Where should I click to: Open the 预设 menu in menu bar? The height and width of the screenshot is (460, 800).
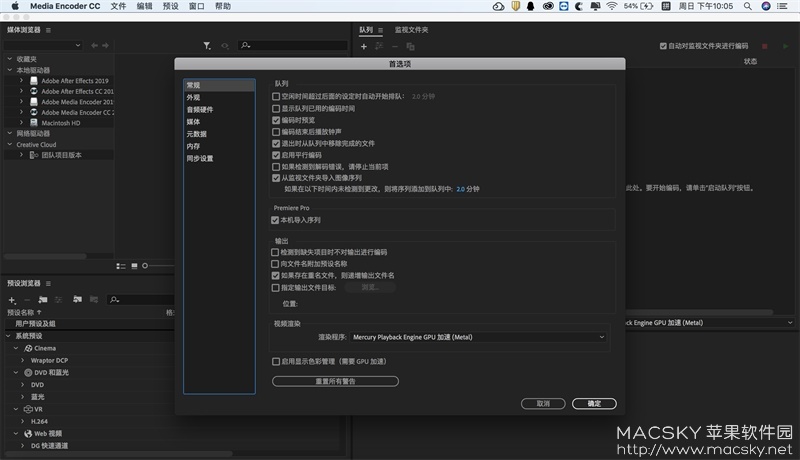(170, 6)
